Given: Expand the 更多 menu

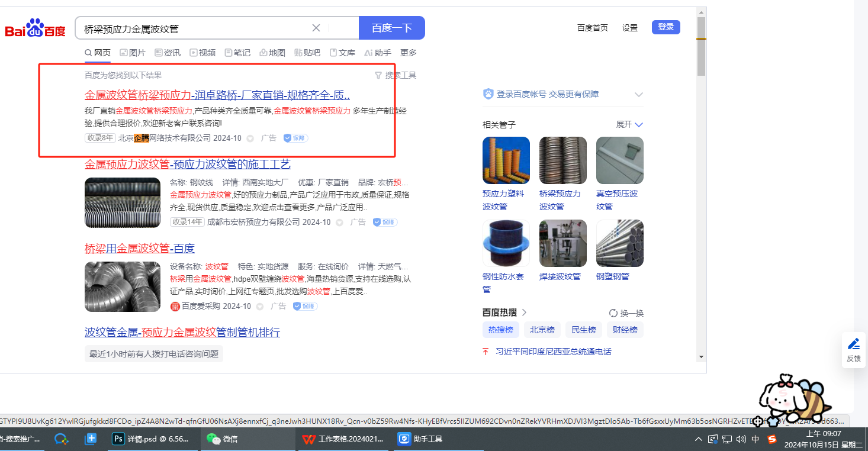Looking at the screenshot, I should coord(409,53).
